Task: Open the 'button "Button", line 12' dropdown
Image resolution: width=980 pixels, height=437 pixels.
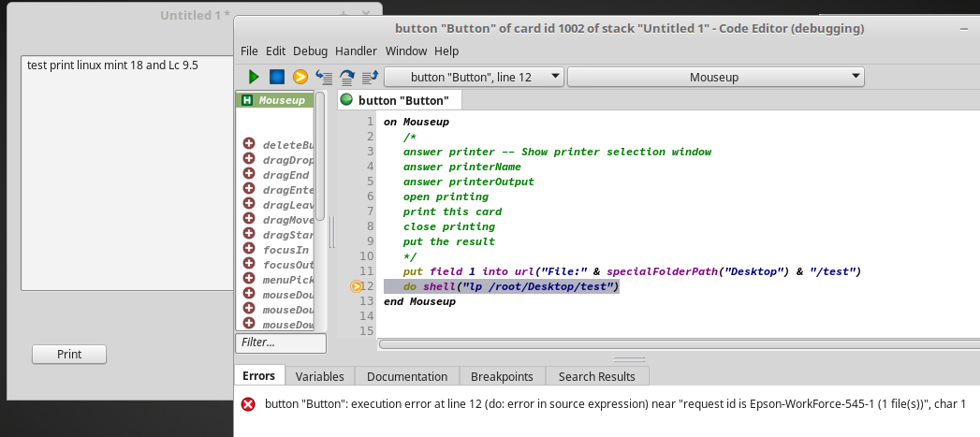Action: pyautogui.click(x=474, y=77)
